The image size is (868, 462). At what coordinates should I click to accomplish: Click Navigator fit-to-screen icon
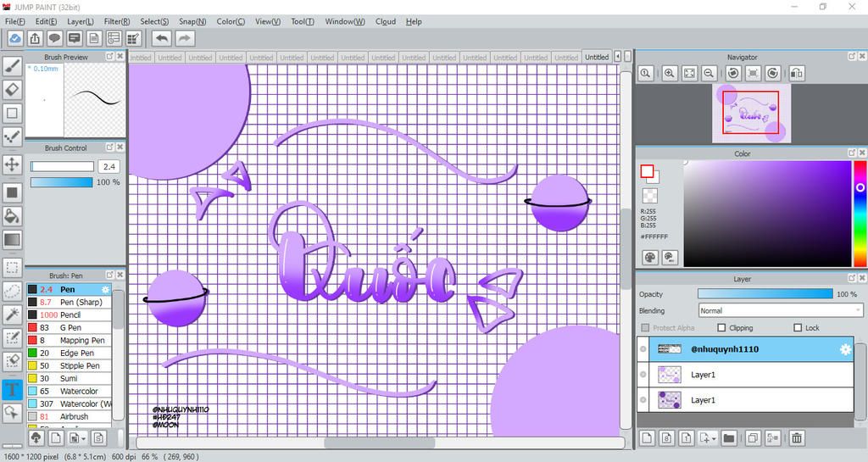pyautogui.click(x=689, y=73)
